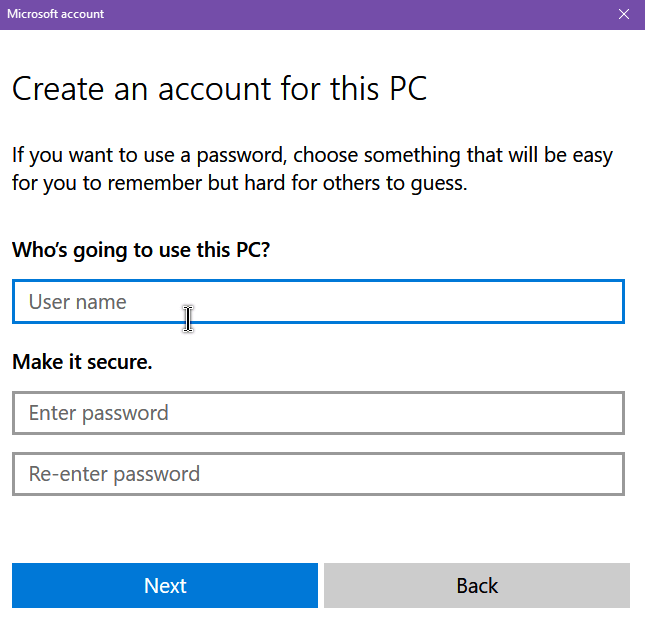Click the blue Next button
Image resolution: width=645 pixels, height=630 pixels.
click(165, 585)
